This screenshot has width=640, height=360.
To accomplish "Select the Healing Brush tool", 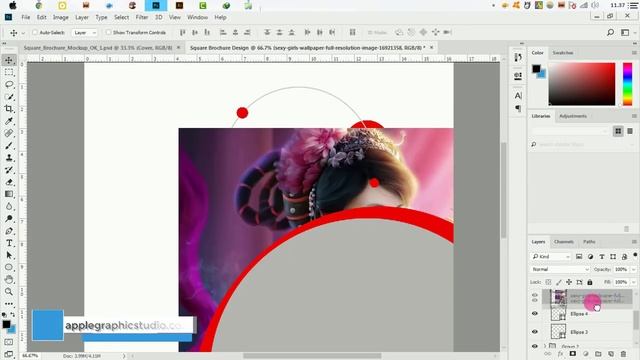I will point(9,133).
